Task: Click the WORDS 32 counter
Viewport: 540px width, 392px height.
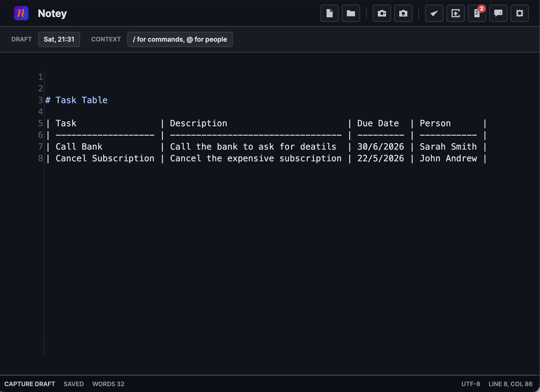Action: click(108, 384)
